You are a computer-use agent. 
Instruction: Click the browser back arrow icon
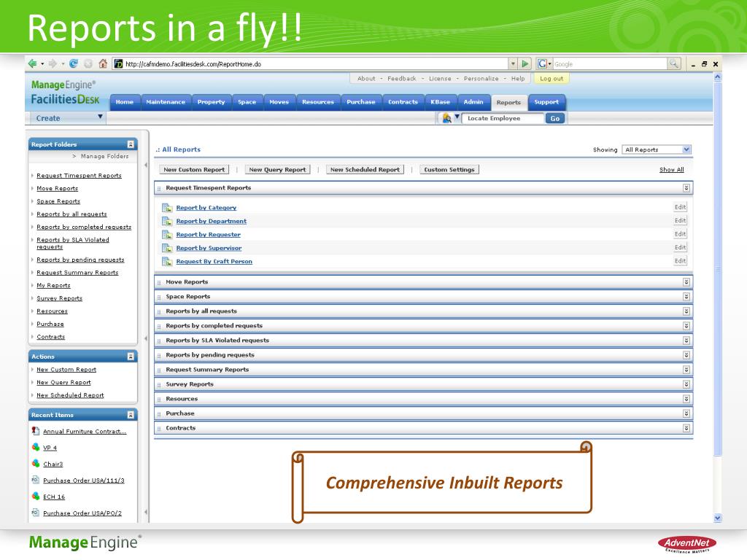tap(32, 63)
